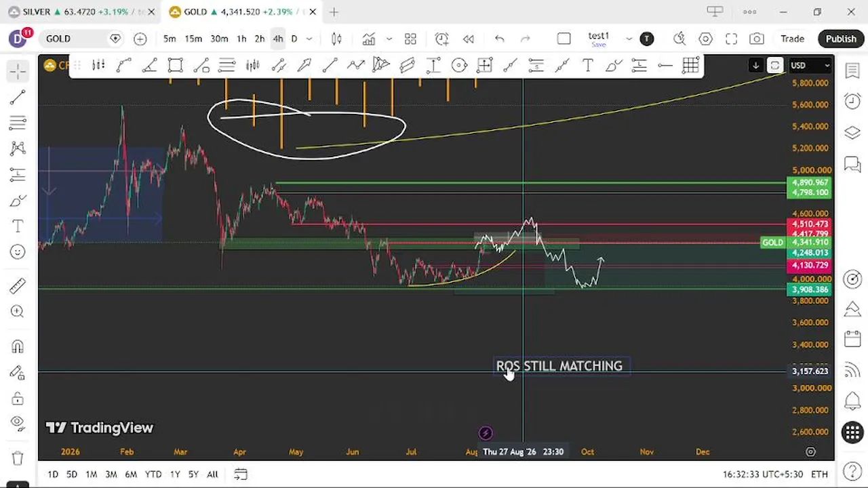This screenshot has height=488, width=868.
Task: Toggle fullscreen mode icon
Action: coord(731,39)
